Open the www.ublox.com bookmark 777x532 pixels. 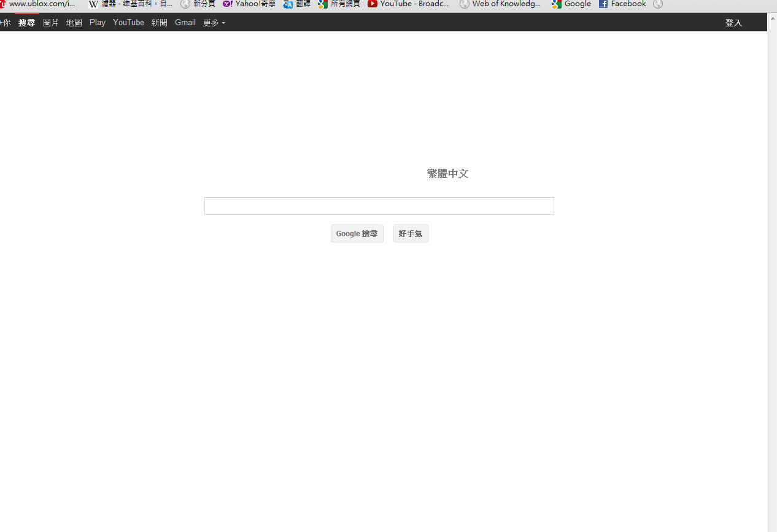(x=37, y=4)
